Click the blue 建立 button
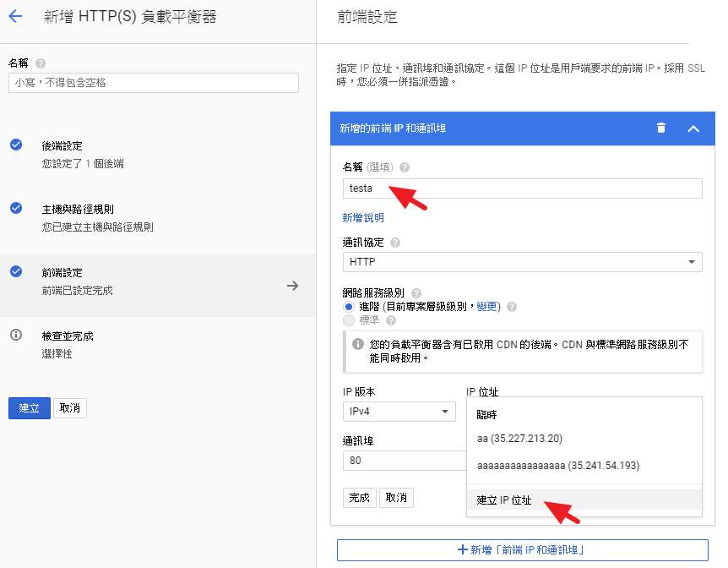Image resolution: width=728 pixels, height=568 pixels. click(29, 408)
